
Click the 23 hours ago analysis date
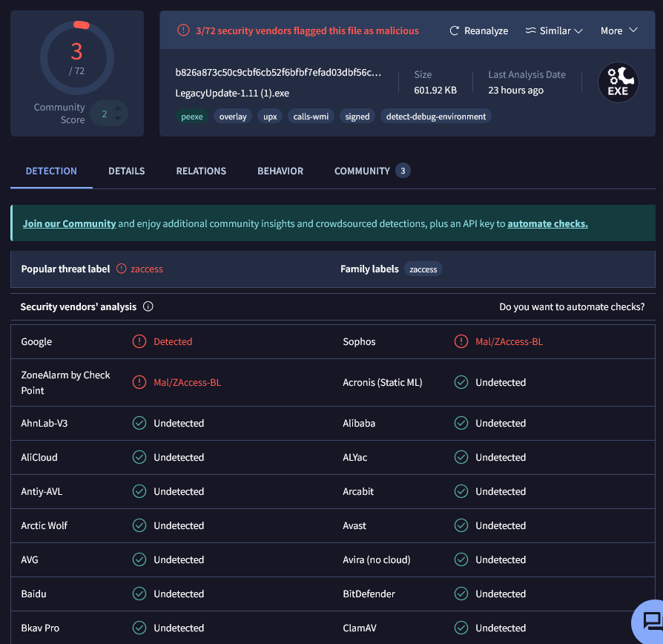(516, 90)
